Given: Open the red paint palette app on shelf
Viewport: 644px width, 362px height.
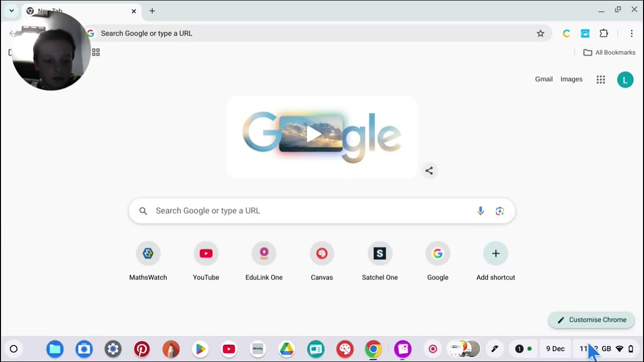Looking at the screenshot, I should (345, 349).
